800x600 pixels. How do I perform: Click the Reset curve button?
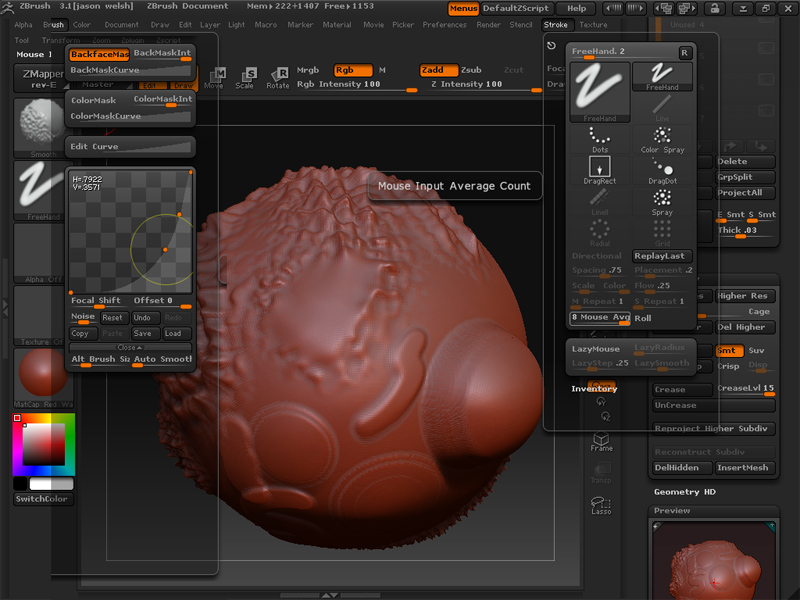coord(112,318)
